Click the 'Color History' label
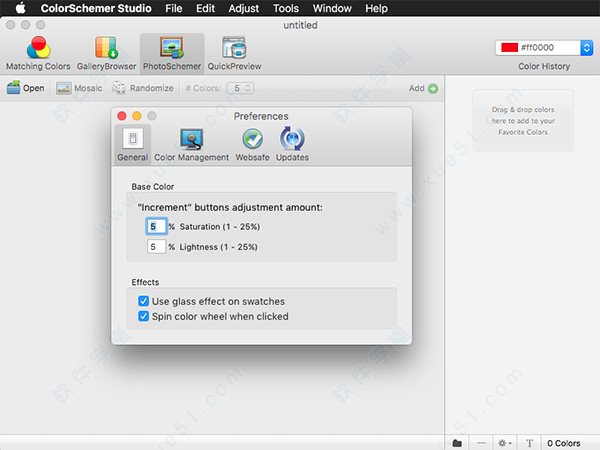The height and width of the screenshot is (450, 600). coord(544,66)
